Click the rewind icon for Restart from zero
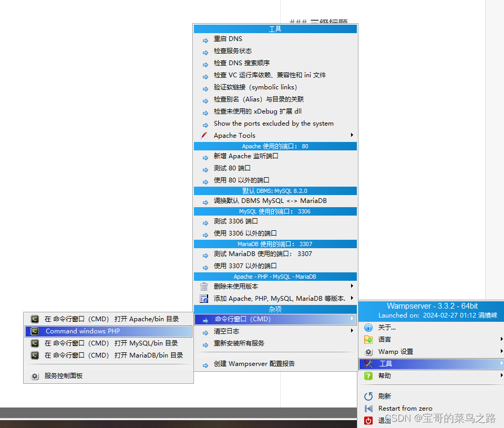Image resolution: width=504 pixels, height=428 pixels. [368, 409]
